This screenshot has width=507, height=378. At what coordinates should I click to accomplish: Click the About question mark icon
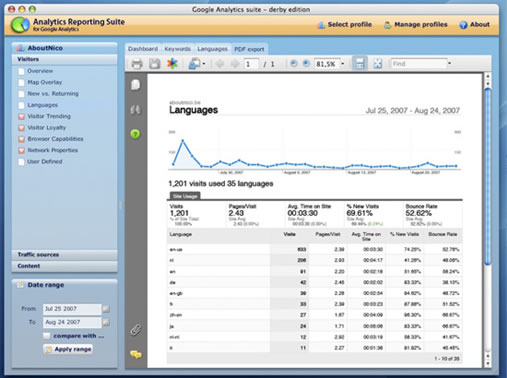463,25
